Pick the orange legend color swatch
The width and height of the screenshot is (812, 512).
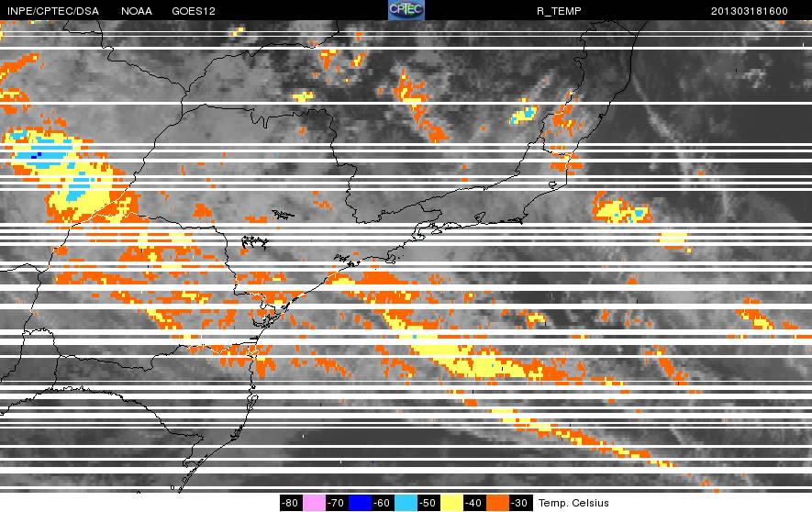pyautogui.click(x=497, y=503)
